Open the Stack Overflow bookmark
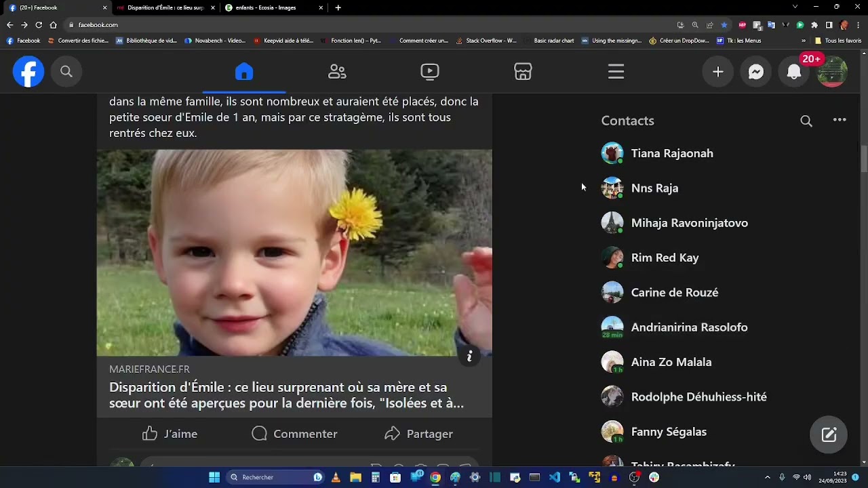 click(x=486, y=41)
